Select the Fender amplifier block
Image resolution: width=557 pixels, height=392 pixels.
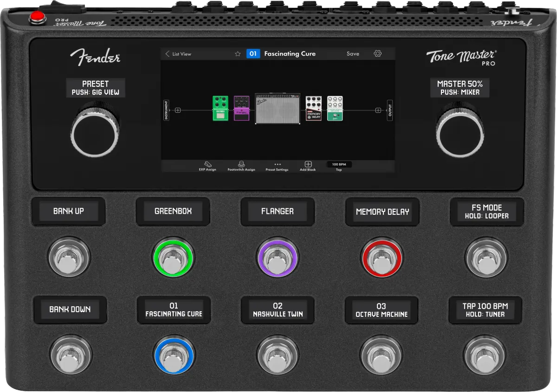tap(277, 109)
